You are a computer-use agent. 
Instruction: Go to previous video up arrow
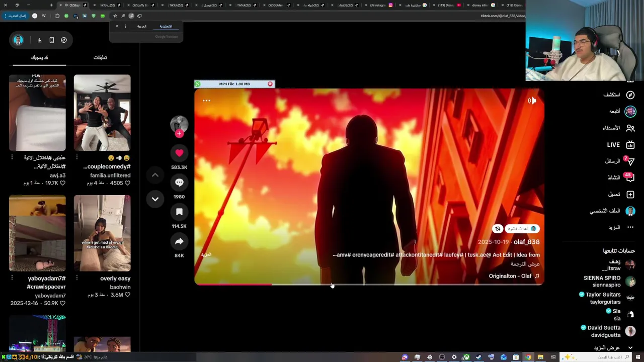coord(155,175)
